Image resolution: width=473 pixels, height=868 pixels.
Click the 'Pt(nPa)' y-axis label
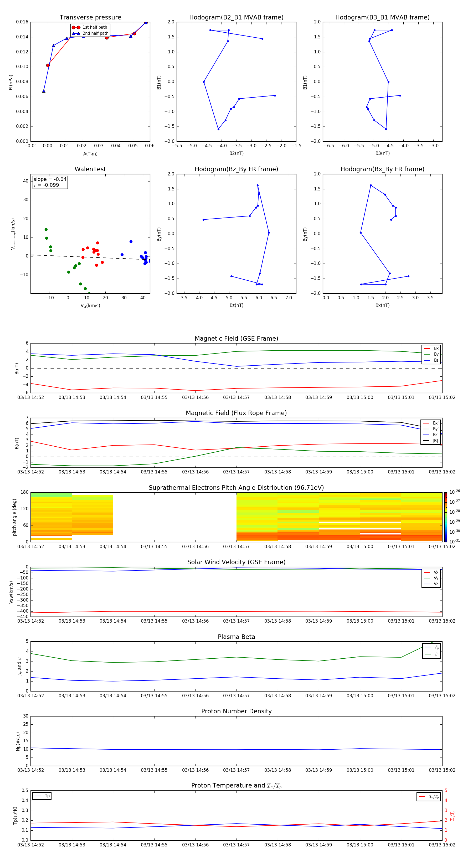point(11,82)
